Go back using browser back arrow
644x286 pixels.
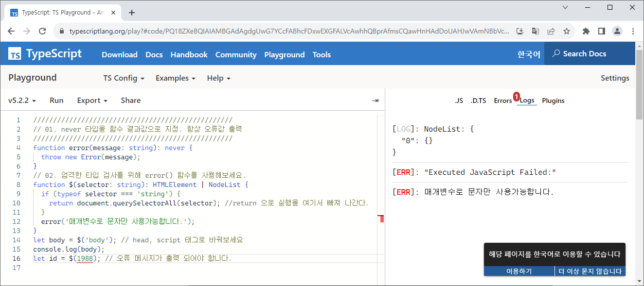tap(12, 31)
